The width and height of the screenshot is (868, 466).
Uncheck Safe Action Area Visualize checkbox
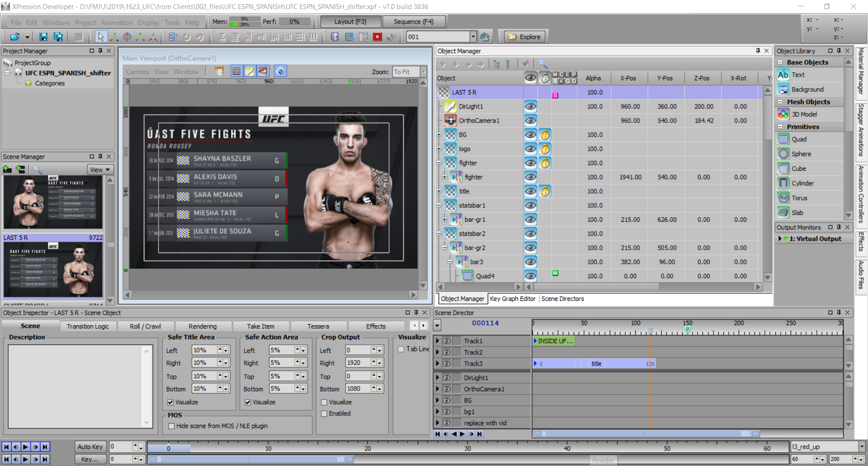point(248,402)
